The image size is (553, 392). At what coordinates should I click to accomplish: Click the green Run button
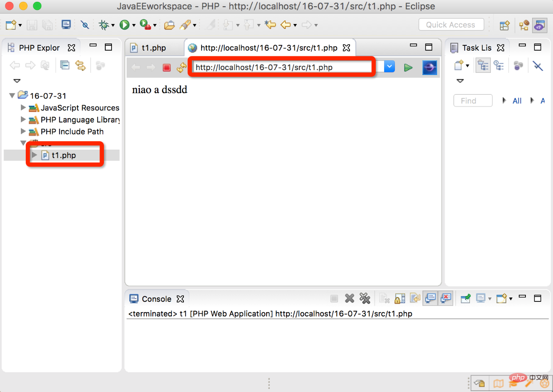coord(124,25)
